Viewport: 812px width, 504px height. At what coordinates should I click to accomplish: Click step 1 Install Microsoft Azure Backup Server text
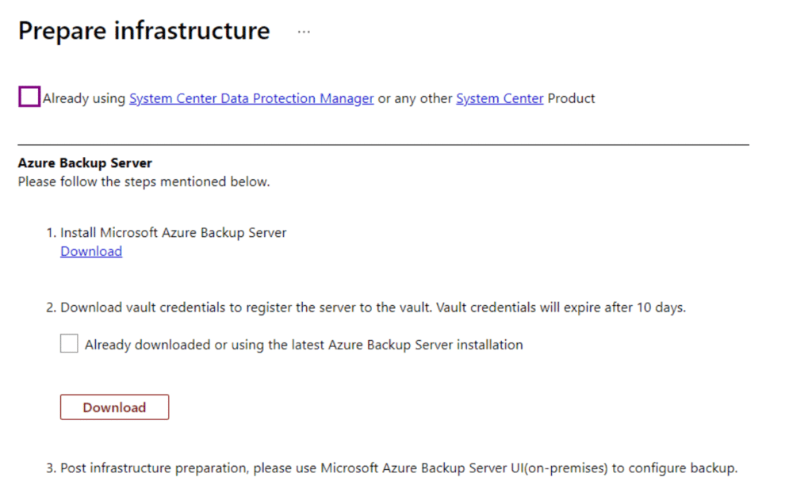coord(173,232)
